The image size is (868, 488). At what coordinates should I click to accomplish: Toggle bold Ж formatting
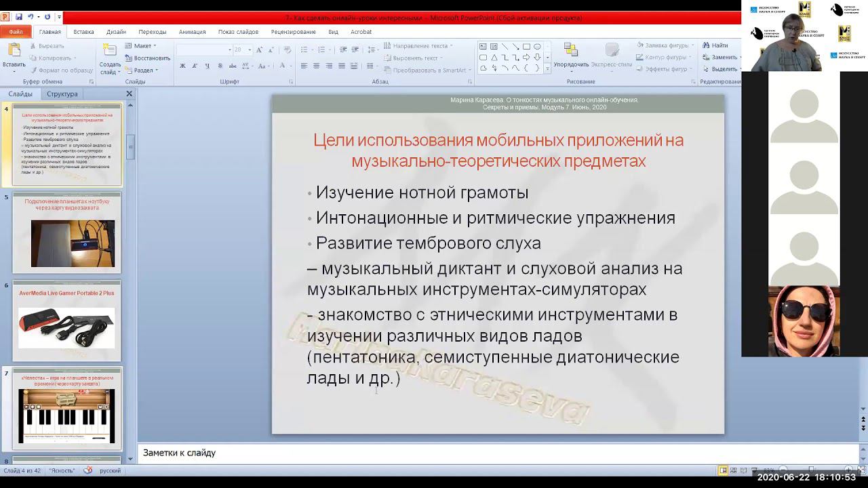coord(182,66)
